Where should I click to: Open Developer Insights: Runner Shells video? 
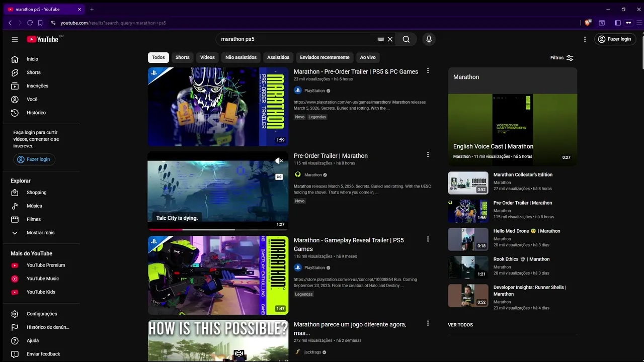[x=512, y=297]
